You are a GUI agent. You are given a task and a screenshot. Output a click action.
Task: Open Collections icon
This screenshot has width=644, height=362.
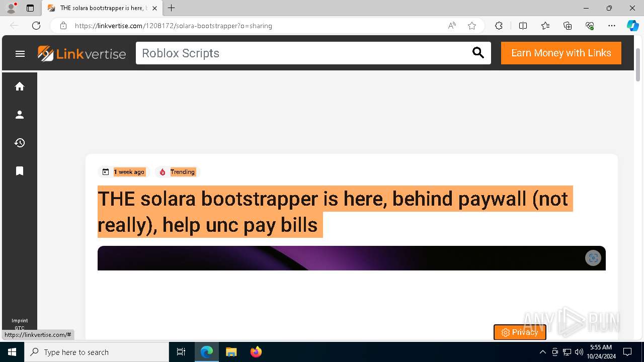tap(568, 26)
